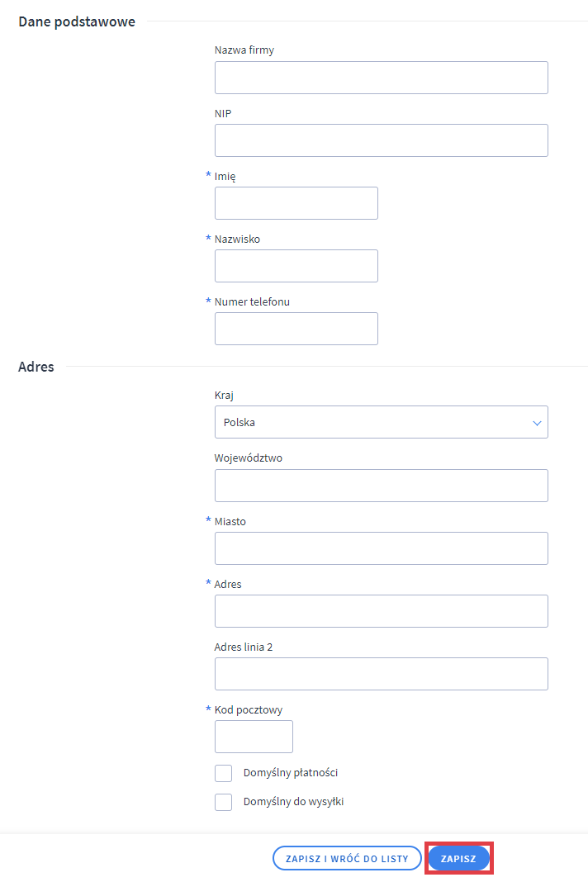The height and width of the screenshot is (882, 588).
Task: Click the Dane podstawowe section heading
Action: [77, 21]
